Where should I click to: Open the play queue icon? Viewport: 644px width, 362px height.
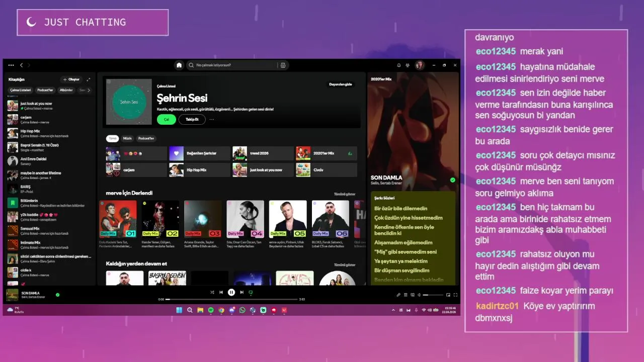[x=406, y=295]
